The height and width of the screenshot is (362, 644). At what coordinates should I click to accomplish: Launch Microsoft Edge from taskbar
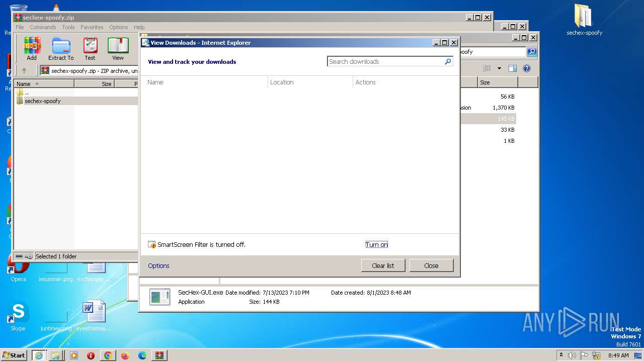tap(142, 355)
